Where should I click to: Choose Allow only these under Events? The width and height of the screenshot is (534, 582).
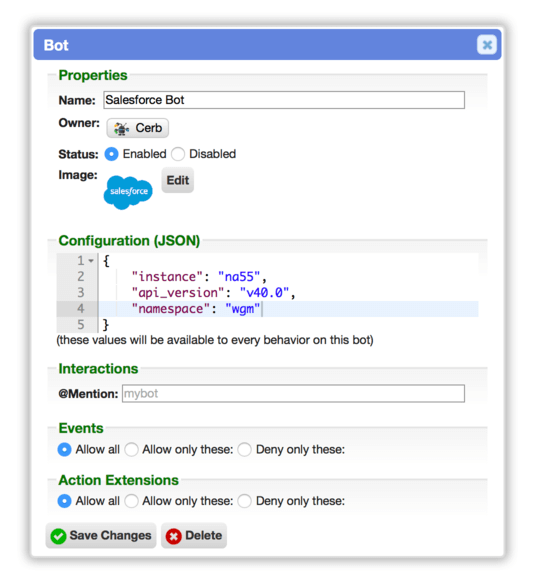[131, 449]
